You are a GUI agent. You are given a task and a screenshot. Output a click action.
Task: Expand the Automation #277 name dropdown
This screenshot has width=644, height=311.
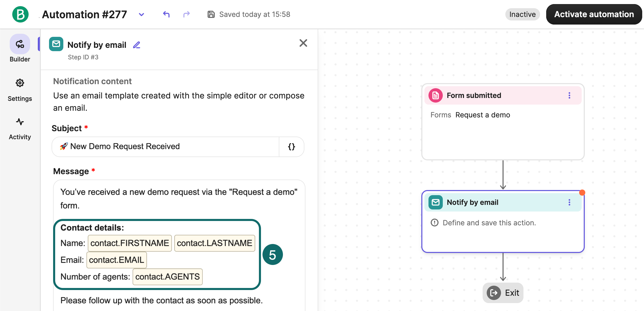141,15
